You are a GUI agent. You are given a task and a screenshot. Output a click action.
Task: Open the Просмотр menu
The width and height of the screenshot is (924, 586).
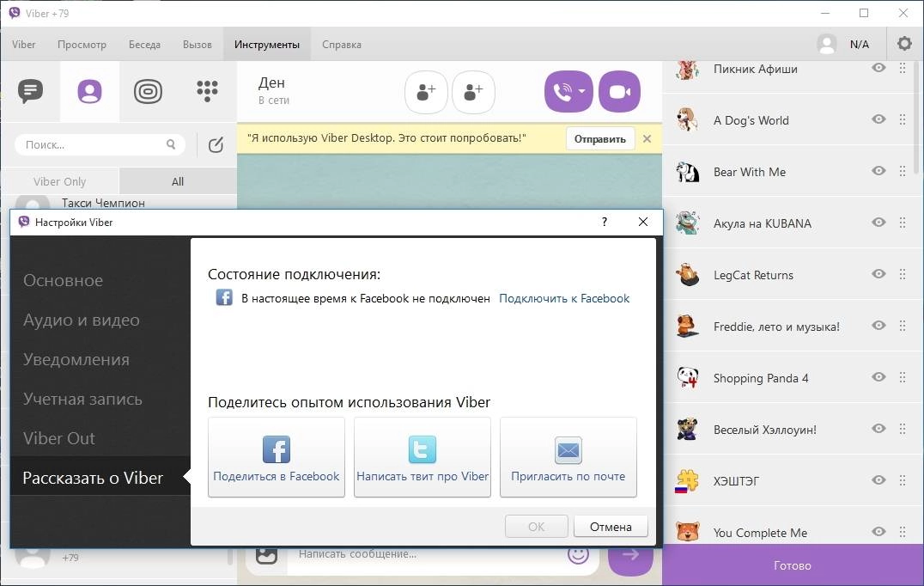point(82,44)
